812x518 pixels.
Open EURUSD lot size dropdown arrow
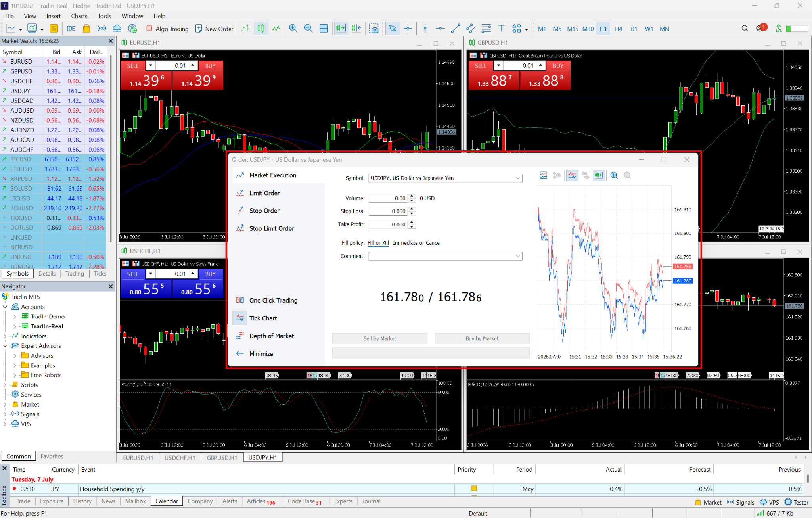point(151,65)
